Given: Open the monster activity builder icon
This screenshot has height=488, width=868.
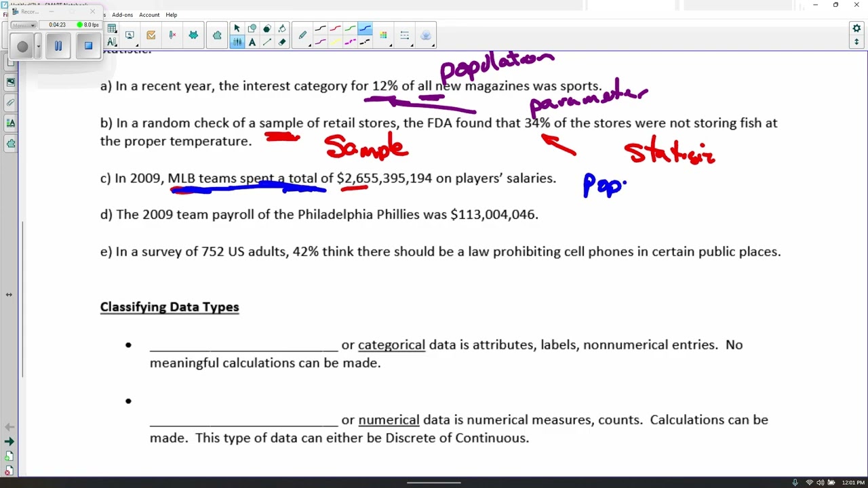Looking at the screenshot, I should pos(193,35).
